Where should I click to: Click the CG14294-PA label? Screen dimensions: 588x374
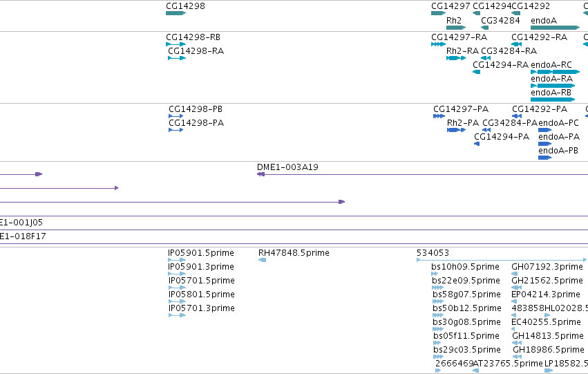[x=502, y=137]
